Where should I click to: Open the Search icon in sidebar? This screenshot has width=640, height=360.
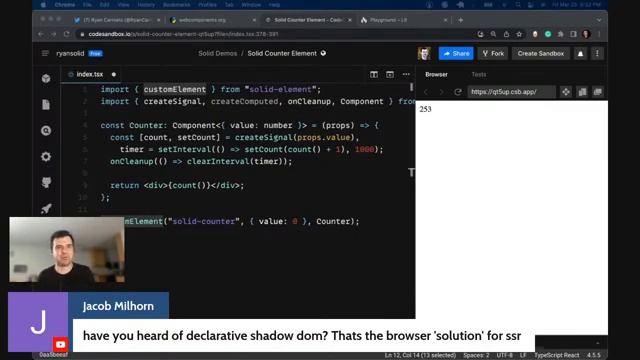pos(46,131)
